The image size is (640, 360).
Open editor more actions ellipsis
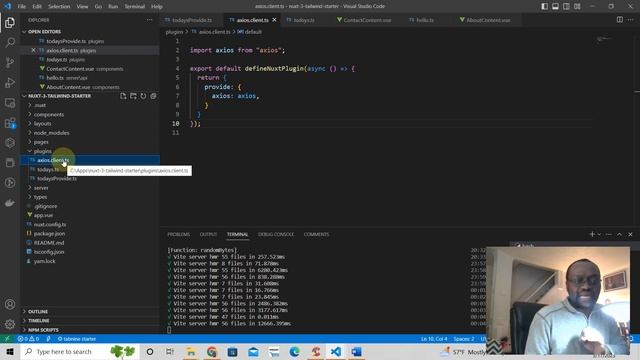pyautogui.click(x=631, y=20)
